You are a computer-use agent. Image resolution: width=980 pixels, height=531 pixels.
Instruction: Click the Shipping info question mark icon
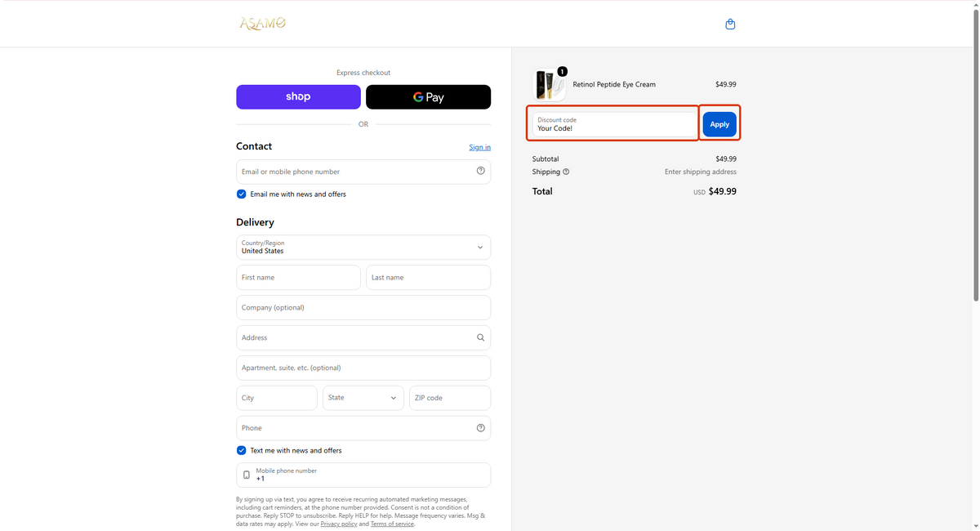click(566, 172)
